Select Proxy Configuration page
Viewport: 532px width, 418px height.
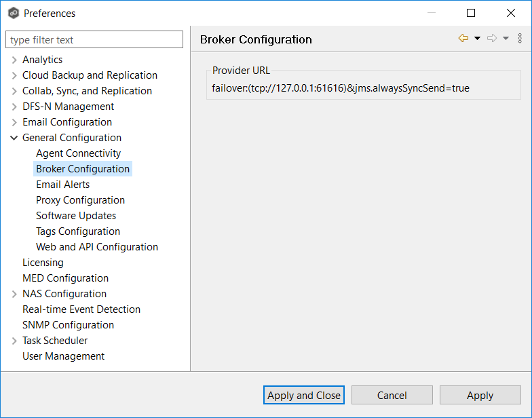coord(80,200)
